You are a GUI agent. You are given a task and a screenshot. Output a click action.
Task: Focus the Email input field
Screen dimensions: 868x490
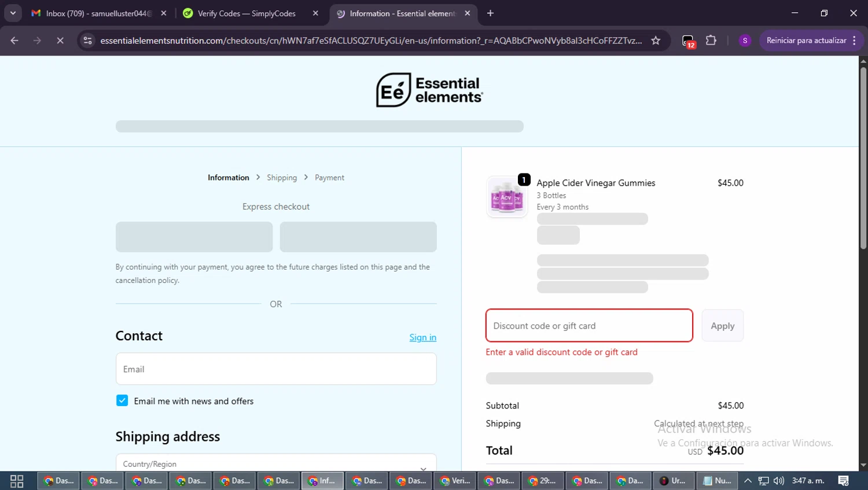pos(276,369)
